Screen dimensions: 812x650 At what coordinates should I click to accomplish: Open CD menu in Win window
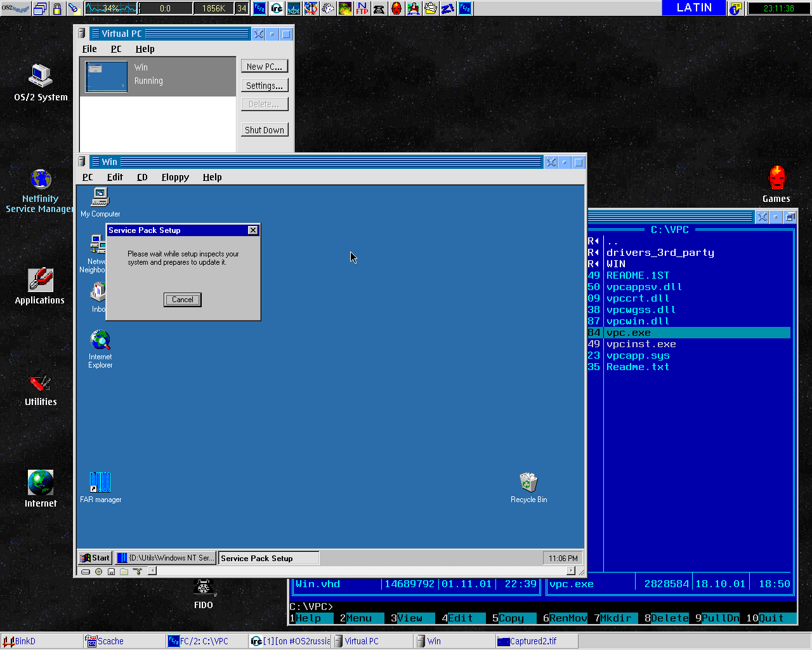point(142,177)
